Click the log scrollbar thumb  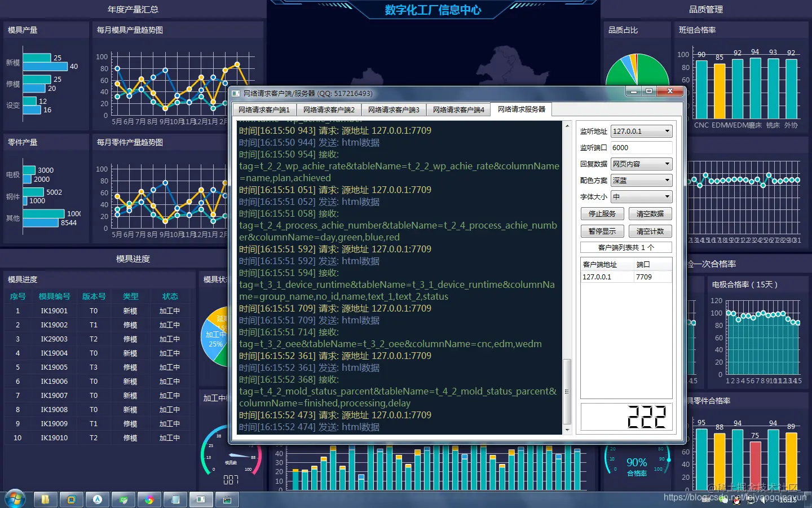coord(567,391)
